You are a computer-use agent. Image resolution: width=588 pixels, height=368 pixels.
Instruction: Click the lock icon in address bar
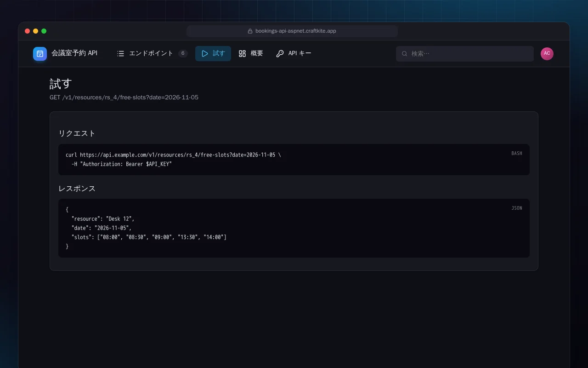click(250, 31)
